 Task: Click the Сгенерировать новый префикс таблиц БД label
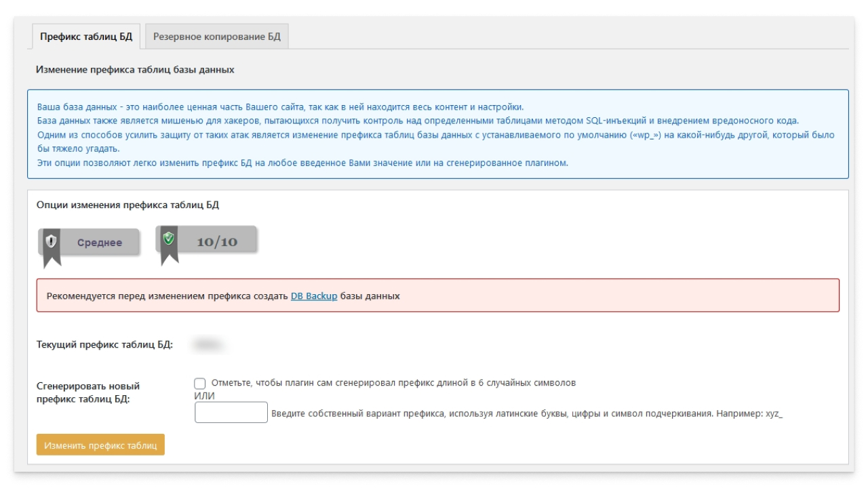coord(88,392)
